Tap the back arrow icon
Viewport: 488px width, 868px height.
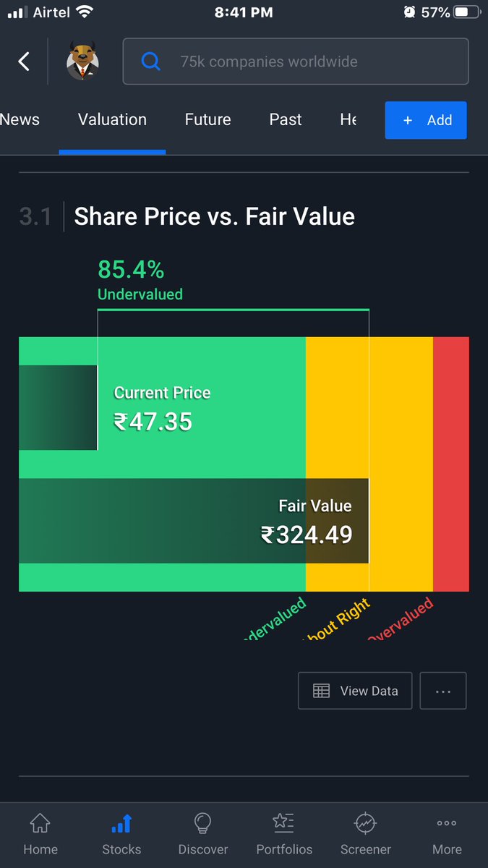(x=24, y=61)
